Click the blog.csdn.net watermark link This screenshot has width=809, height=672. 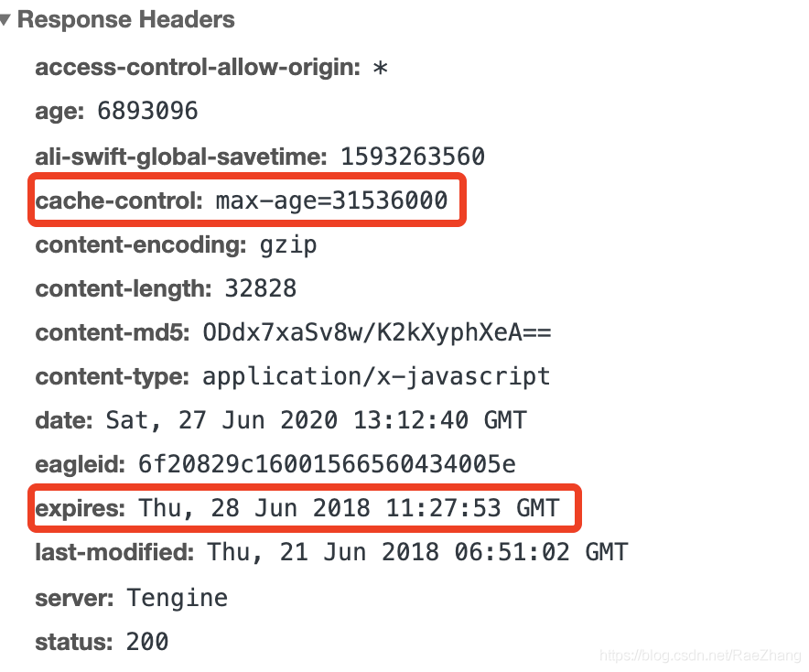pos(701,656)
